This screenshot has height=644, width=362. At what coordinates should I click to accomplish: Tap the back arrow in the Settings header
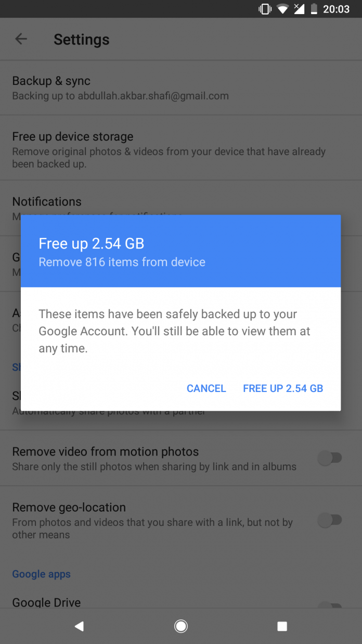tap(21, 39)
